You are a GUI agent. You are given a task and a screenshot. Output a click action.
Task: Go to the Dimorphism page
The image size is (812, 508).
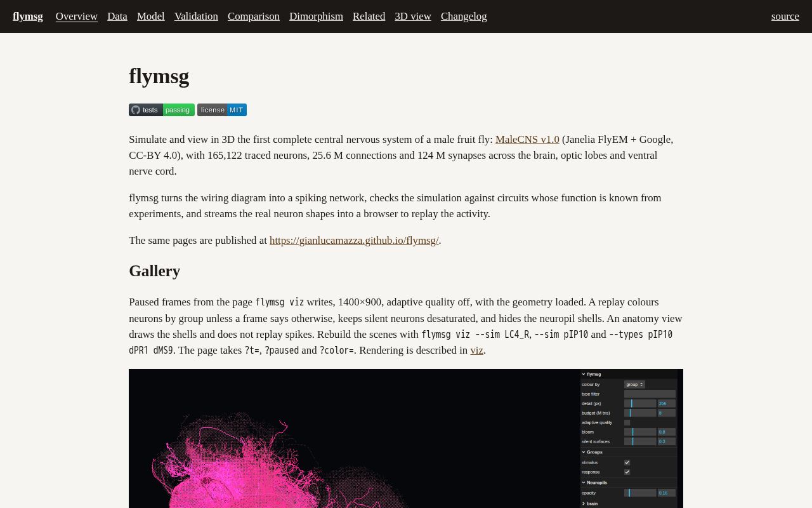[x=316, y=17]
